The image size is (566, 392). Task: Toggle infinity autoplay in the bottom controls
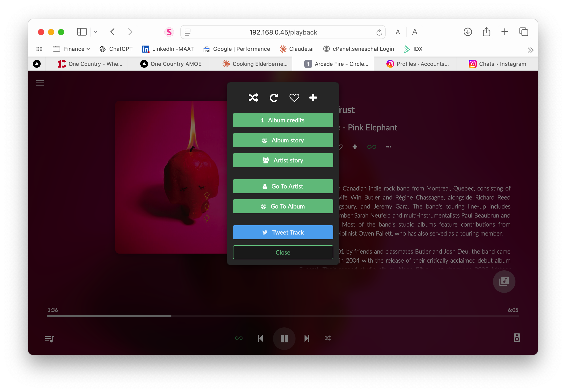click(239, 338)
